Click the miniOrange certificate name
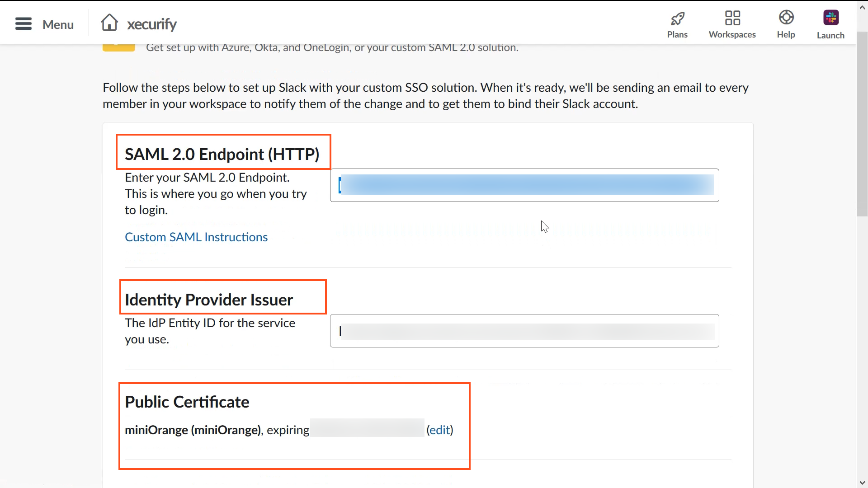 pyautogui.click(x=156, y=430)
